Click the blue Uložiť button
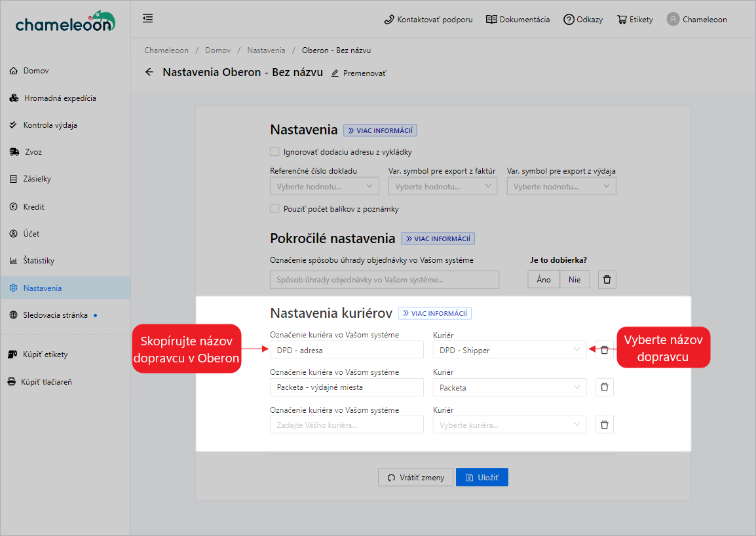Image resolution: width=756 pixels, height=536 pixels. click(x=482, y=478)
